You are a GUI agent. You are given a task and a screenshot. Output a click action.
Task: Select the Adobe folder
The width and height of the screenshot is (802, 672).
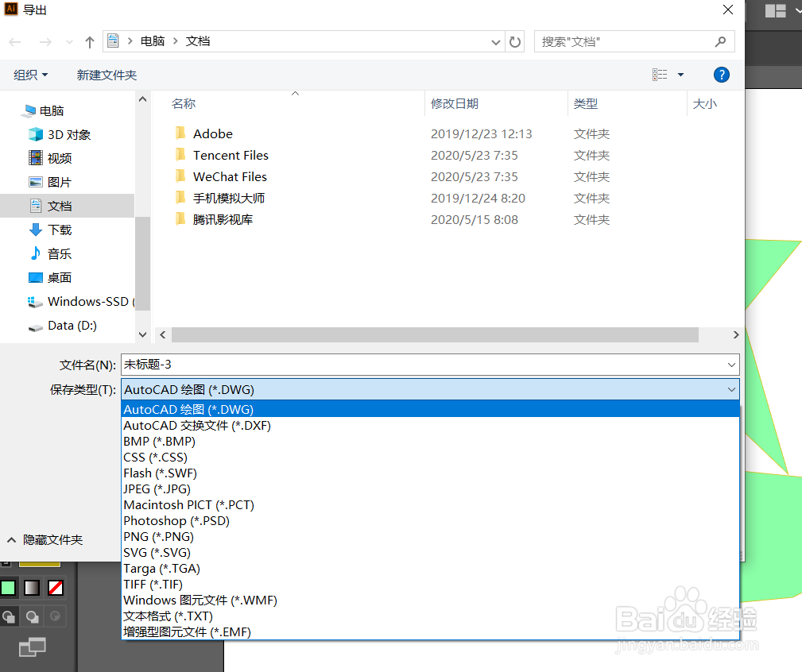click(x=203, y=134)
